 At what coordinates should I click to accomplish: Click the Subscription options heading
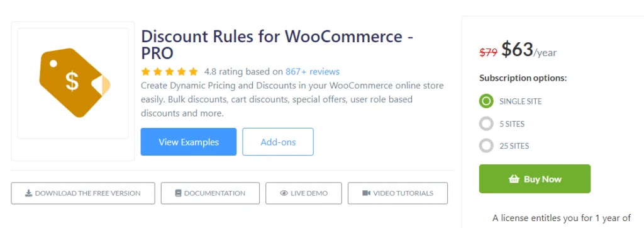[x=523, y=77]
